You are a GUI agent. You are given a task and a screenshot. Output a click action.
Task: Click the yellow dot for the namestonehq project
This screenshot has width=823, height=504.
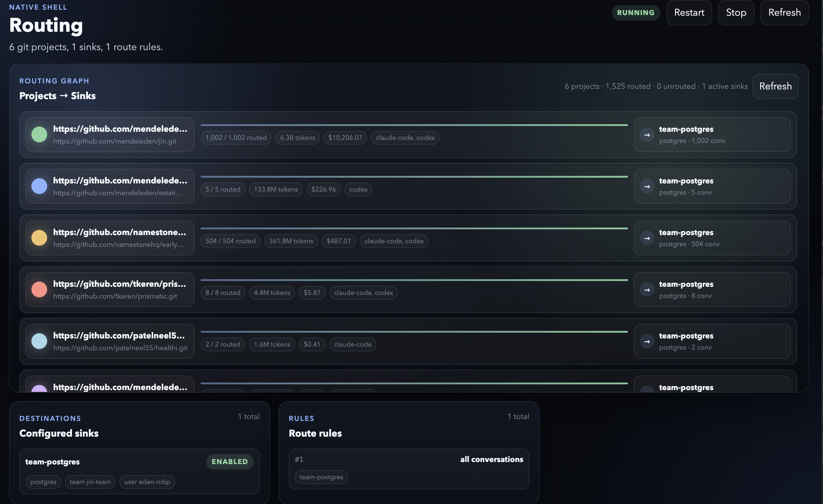pos(39,238)
